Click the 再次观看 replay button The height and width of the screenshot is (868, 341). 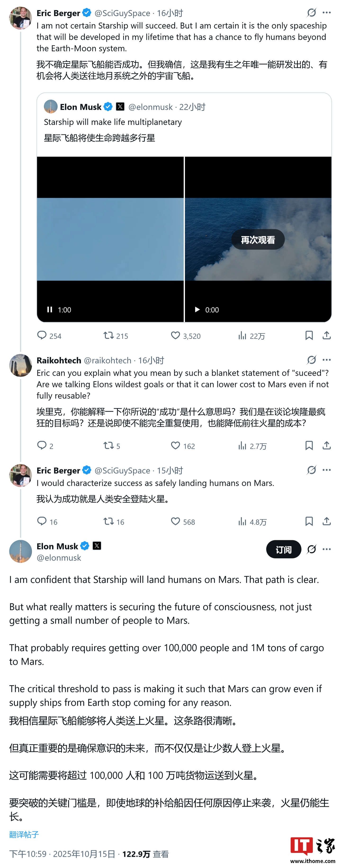(258, 240)
